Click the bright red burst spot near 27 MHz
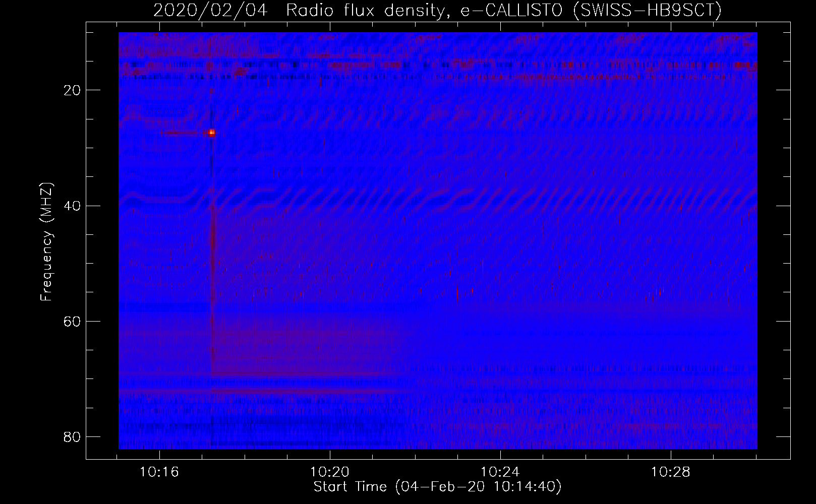The height and width of the screenshot is (504, 816). point(212,133)
